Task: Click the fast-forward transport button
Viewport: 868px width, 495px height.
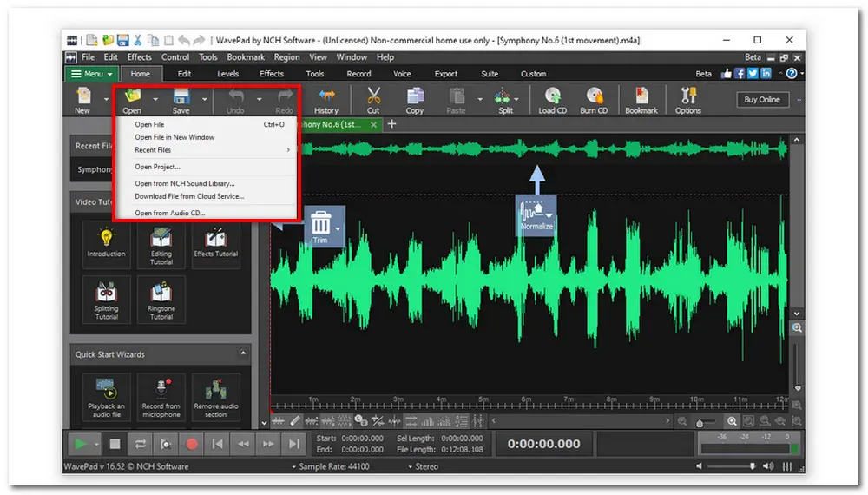Action: click(x=268, y=444)
